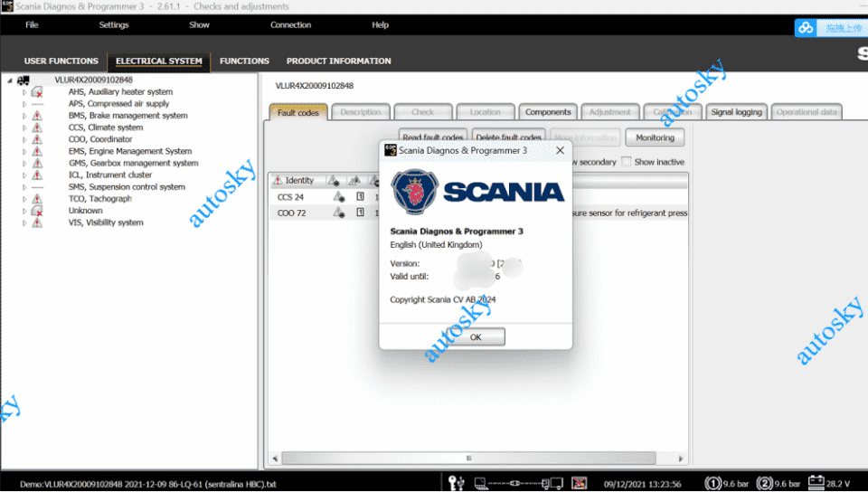Close the Scania Diagnos & Programmer dialog
Screen dimensions: 868x492
click(560, 150)
